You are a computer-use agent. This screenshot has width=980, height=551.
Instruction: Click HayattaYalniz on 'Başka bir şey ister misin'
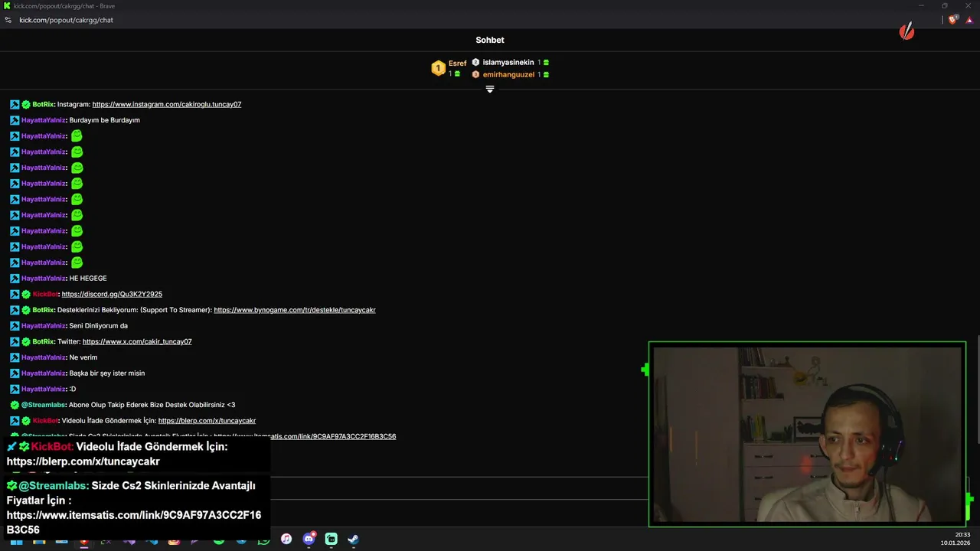pyautogui.click(x=44, y=373)
